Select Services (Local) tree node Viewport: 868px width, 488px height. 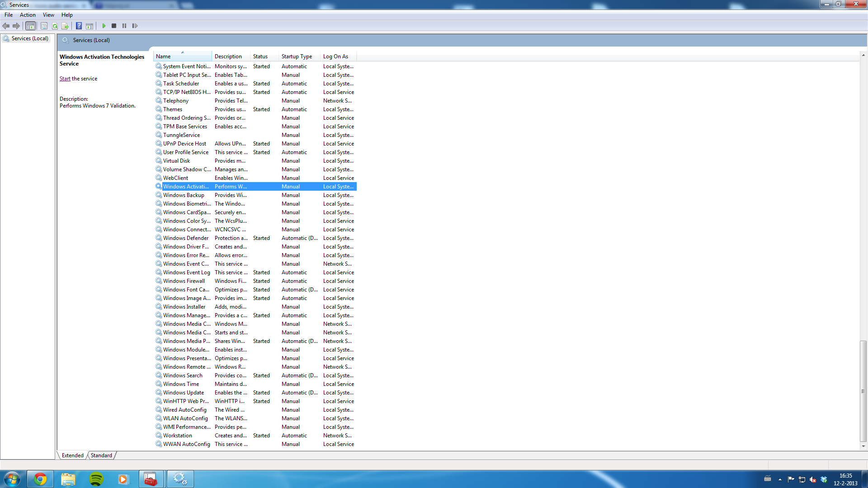(x=30, y=38)
